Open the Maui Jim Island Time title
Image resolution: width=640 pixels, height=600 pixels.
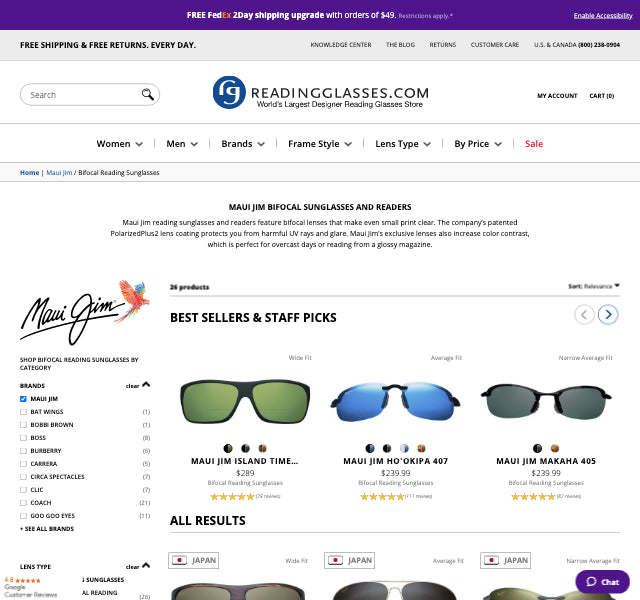[x=245, y=461]
